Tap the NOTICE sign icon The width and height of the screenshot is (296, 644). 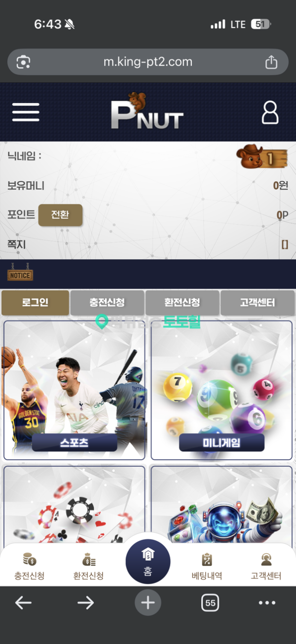[20, 273]
